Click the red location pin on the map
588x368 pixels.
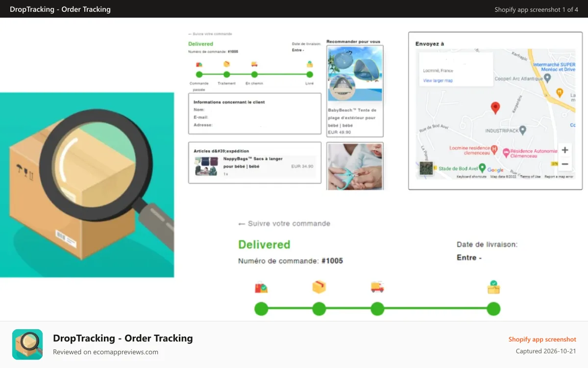tap(495, 108)
